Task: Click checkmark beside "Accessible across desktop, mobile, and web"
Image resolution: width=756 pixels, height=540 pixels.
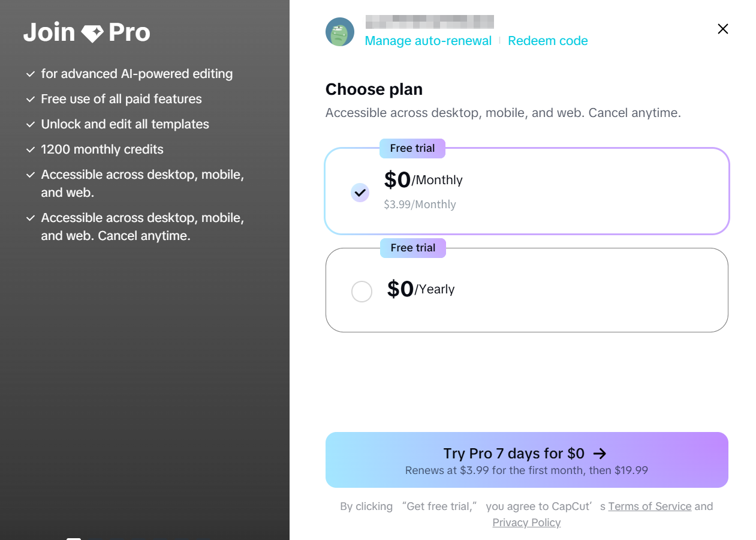Action: 30,175
